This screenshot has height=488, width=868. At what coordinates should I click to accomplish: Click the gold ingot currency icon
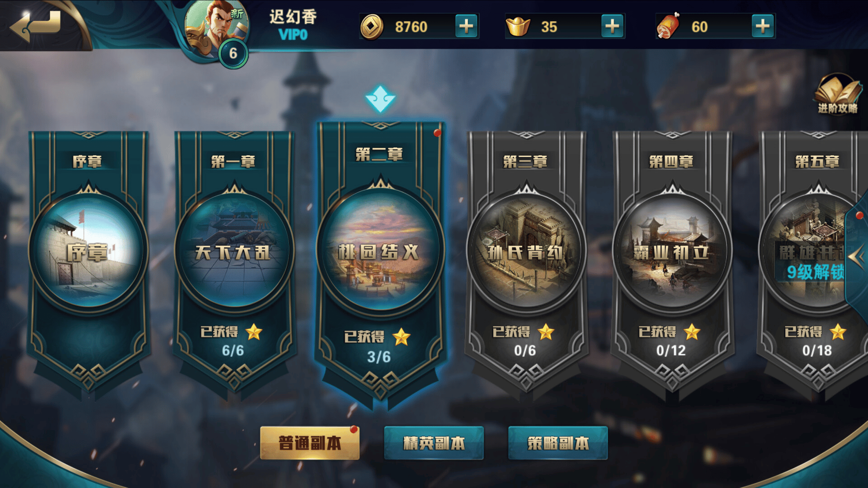click(518, 26)
